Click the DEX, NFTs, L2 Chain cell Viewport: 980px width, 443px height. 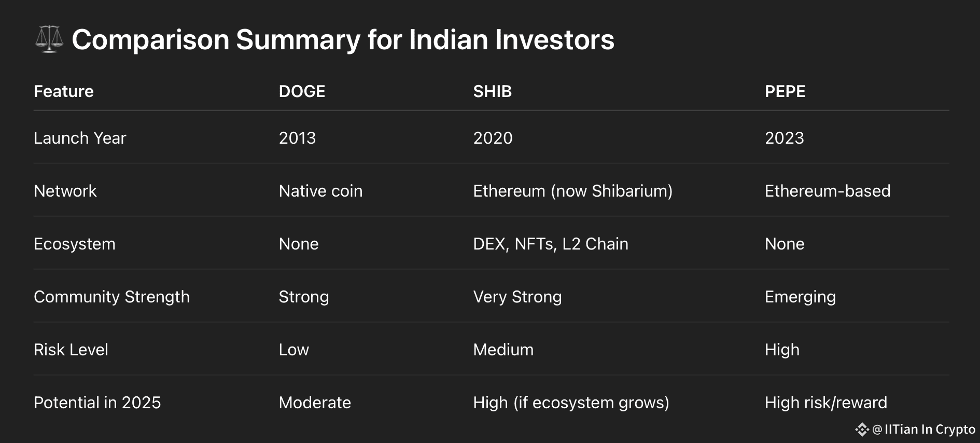tap(551, 244)
